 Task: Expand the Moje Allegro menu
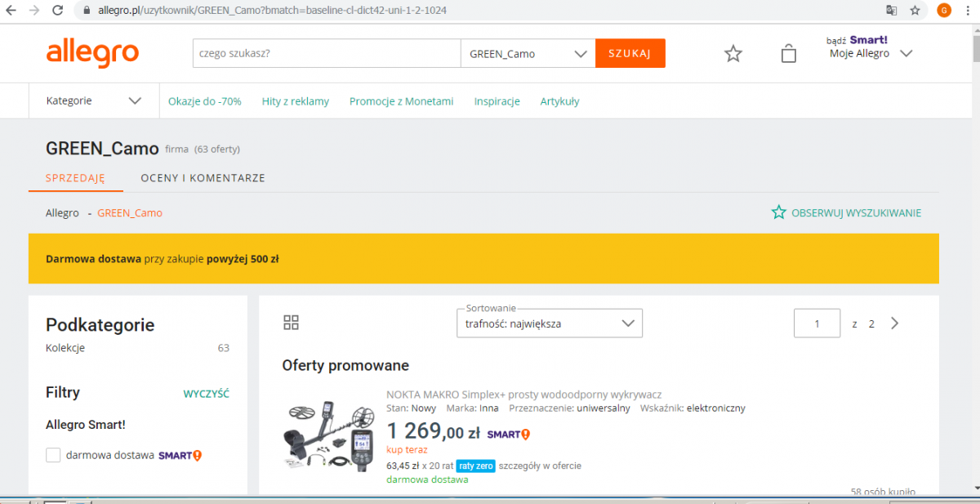pos(871,54)
